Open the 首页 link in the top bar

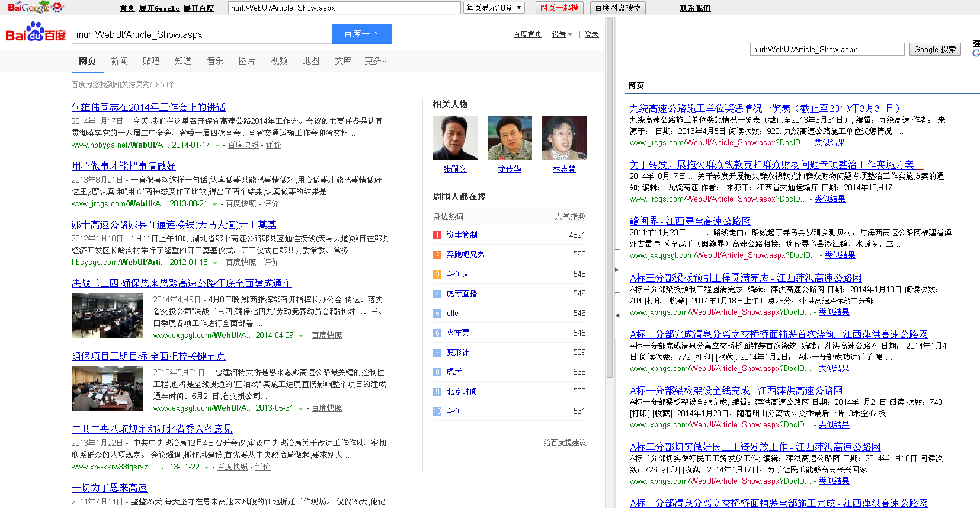127,8
